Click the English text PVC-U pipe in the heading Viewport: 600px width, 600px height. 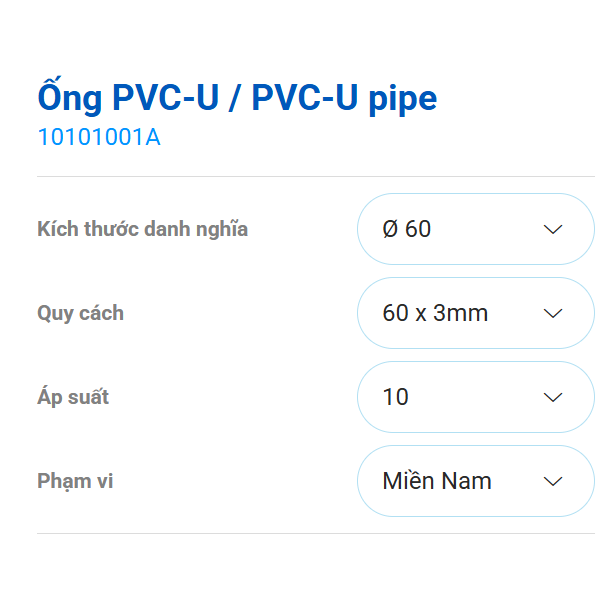(344, 98)
